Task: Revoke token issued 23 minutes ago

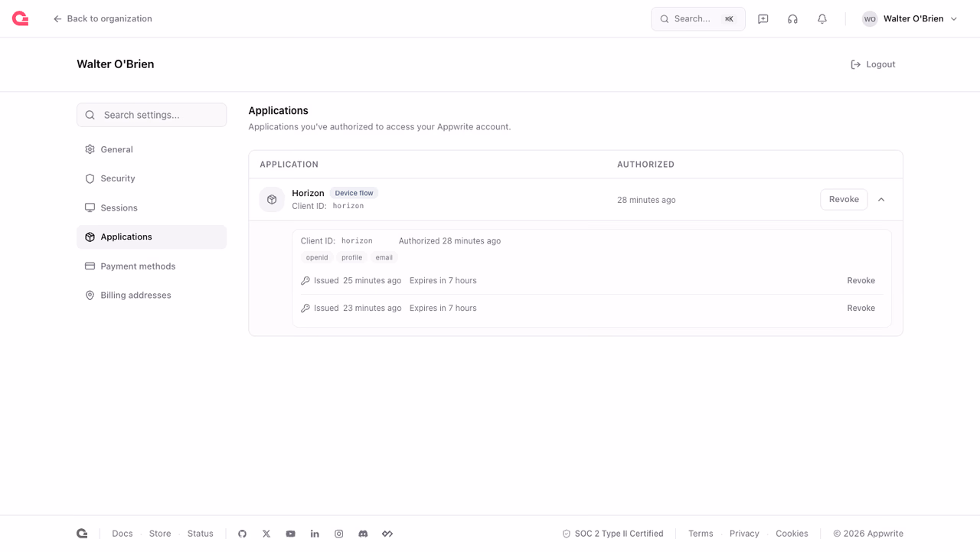Action: pos(861,308)
